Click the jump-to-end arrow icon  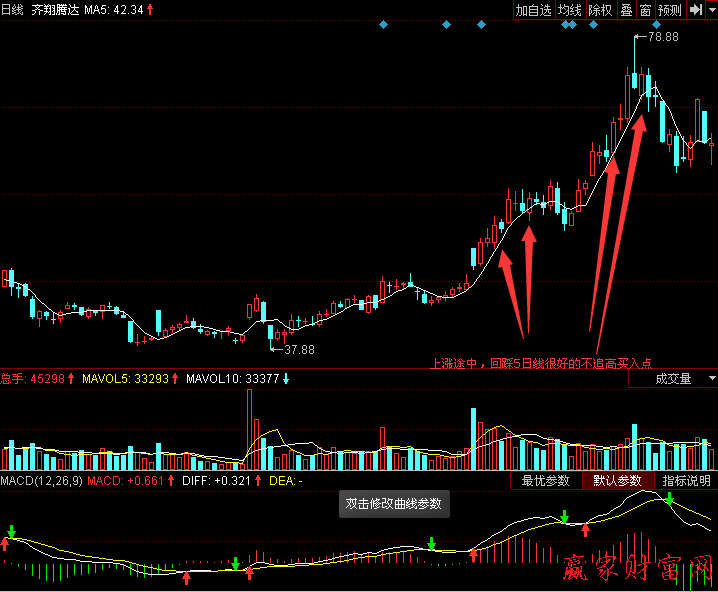[696, 10]
